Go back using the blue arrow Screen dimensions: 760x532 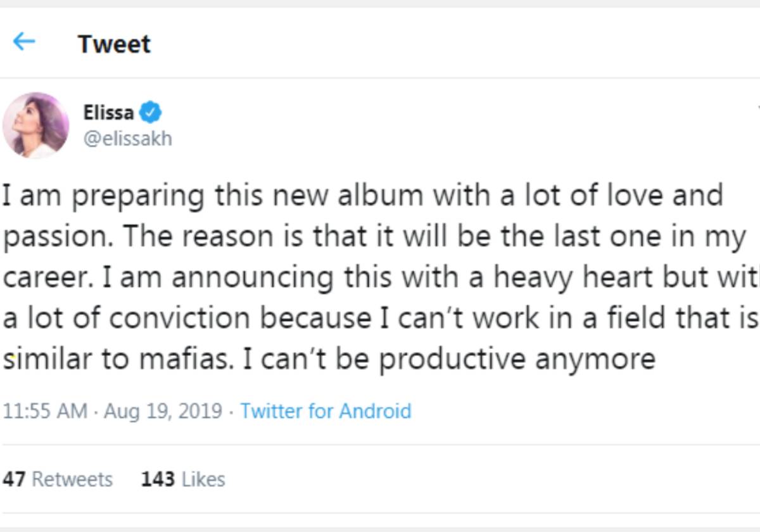24,42
